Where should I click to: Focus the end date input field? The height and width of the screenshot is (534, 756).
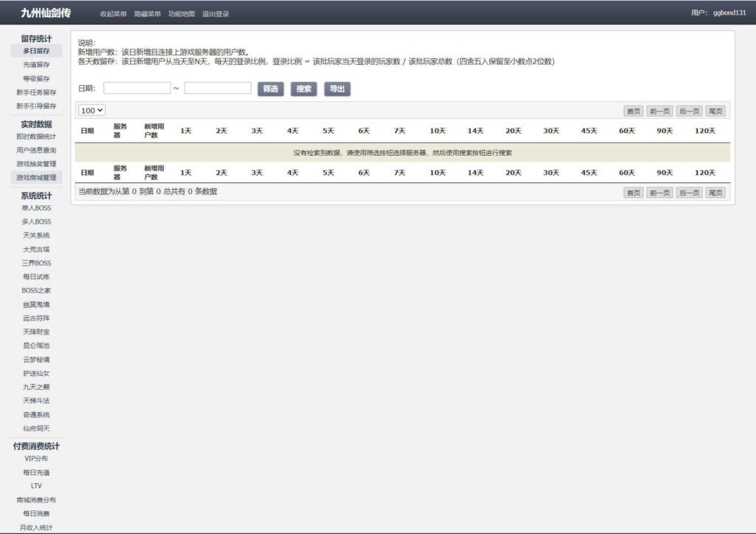pos(218,88)
